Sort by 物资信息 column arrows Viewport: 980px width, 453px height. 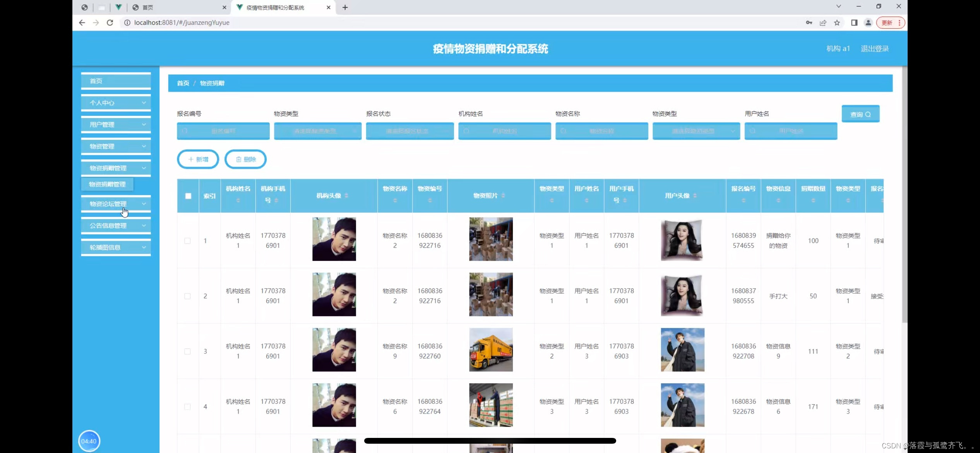(778, 201)
